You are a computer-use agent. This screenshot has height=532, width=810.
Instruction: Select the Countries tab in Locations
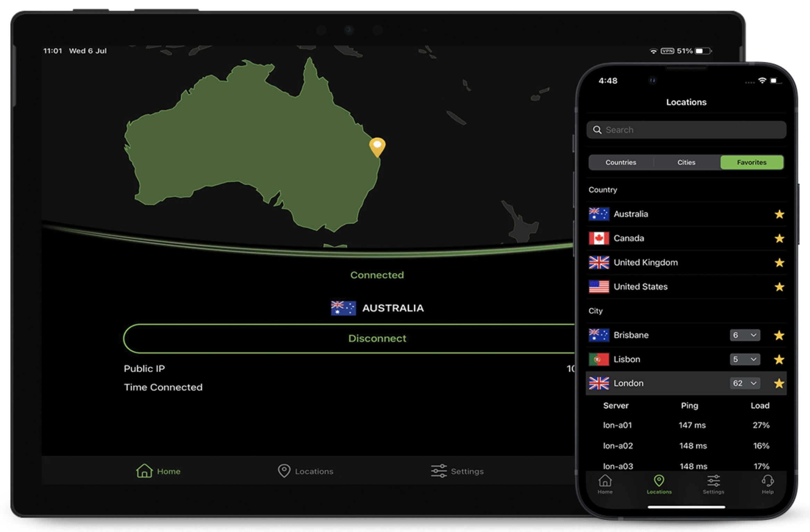[x=620, y=161]
